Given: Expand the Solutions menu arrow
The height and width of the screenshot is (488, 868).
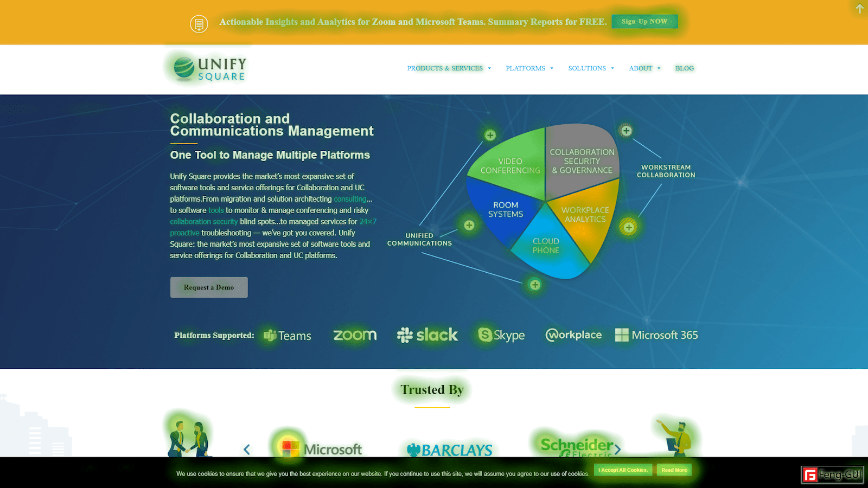Looking at the screenshot, I should [612, 68].
